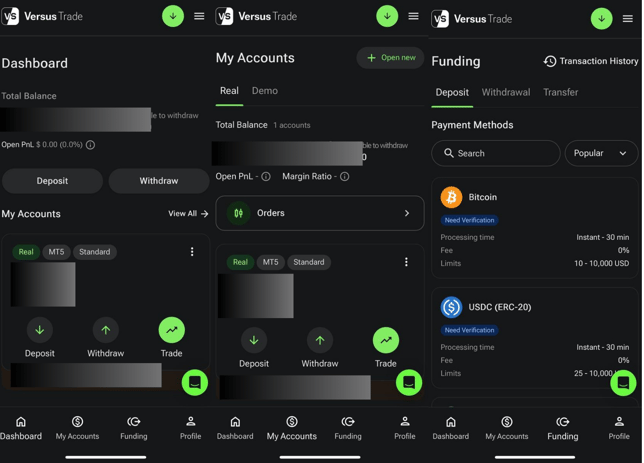Open hamburger menu on Funding screen
644x463 pixels.
628,19
